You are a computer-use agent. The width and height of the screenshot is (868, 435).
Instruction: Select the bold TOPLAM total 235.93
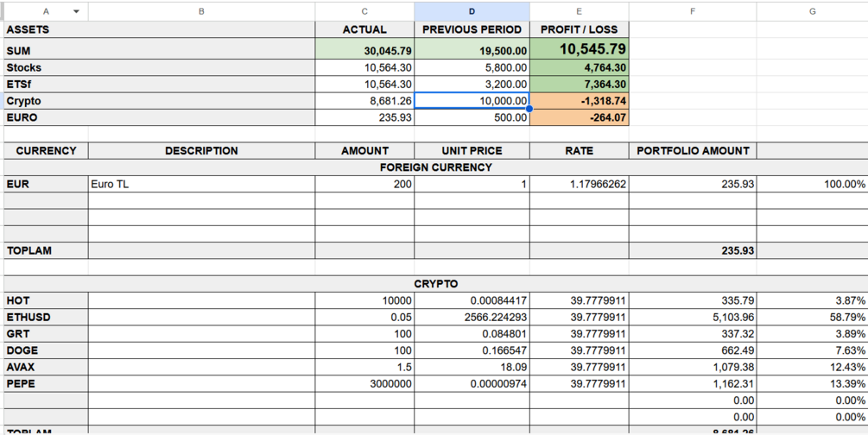693,250
